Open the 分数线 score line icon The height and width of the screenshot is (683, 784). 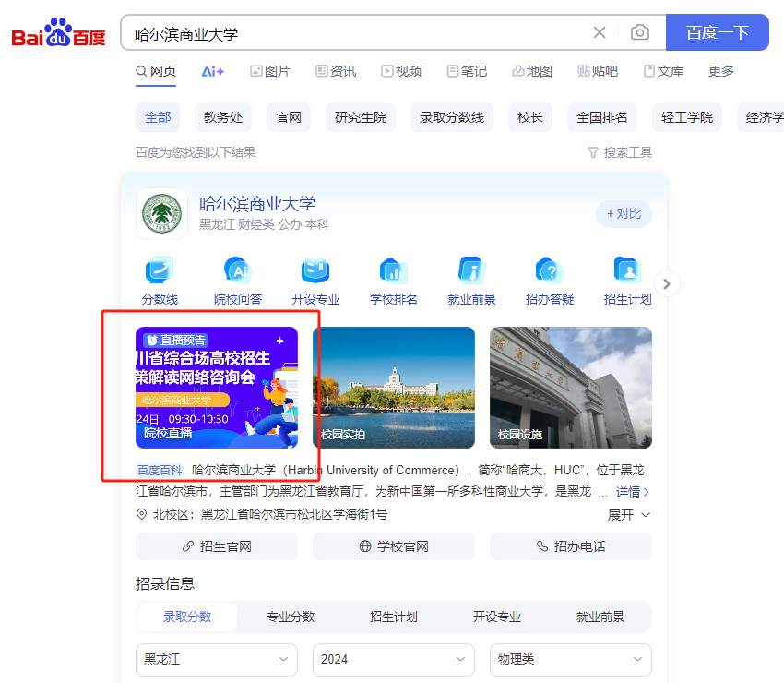160,271
